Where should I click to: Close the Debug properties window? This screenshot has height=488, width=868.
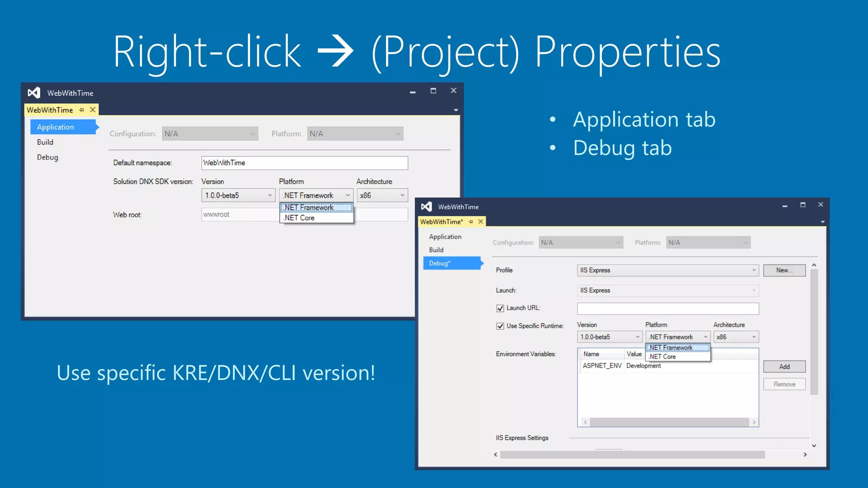point(821,205)
